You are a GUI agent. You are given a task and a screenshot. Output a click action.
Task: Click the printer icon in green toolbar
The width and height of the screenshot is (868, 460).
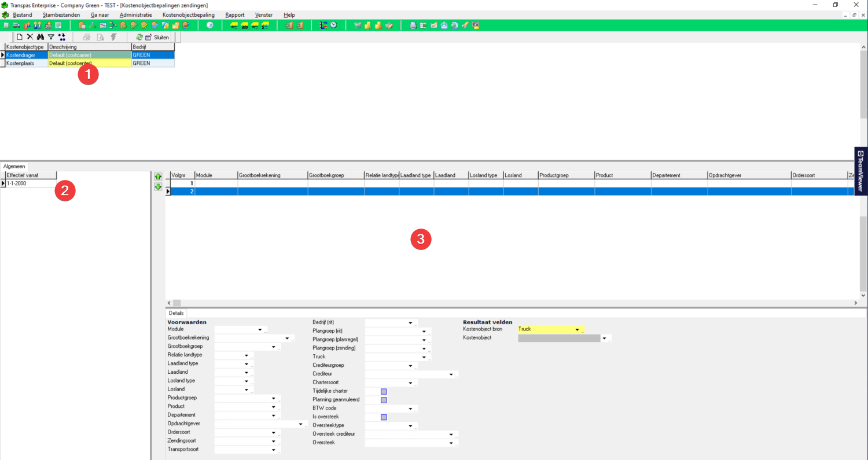click(x=413, y=25)
